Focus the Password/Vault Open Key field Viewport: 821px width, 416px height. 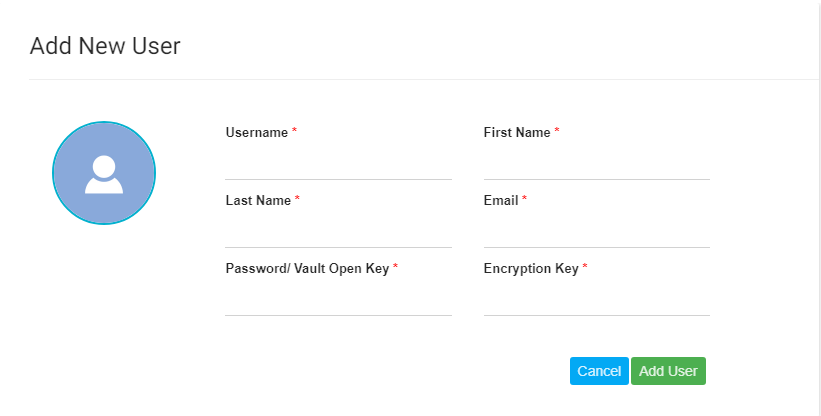pos(338,300)
